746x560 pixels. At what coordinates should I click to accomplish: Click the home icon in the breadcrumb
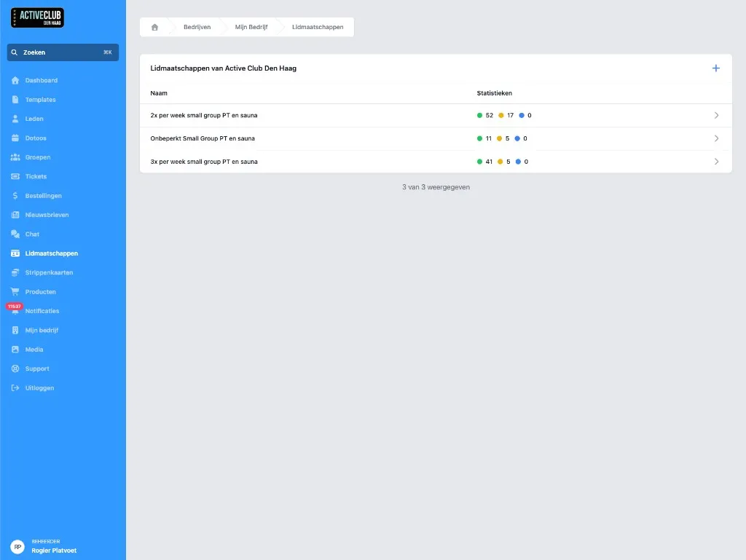point(154,27)
